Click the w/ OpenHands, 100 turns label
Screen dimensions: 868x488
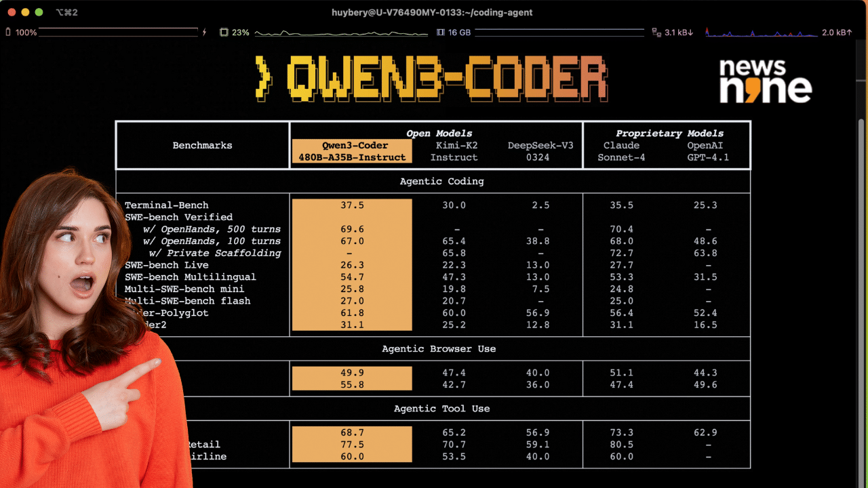[x=212, y=241]
